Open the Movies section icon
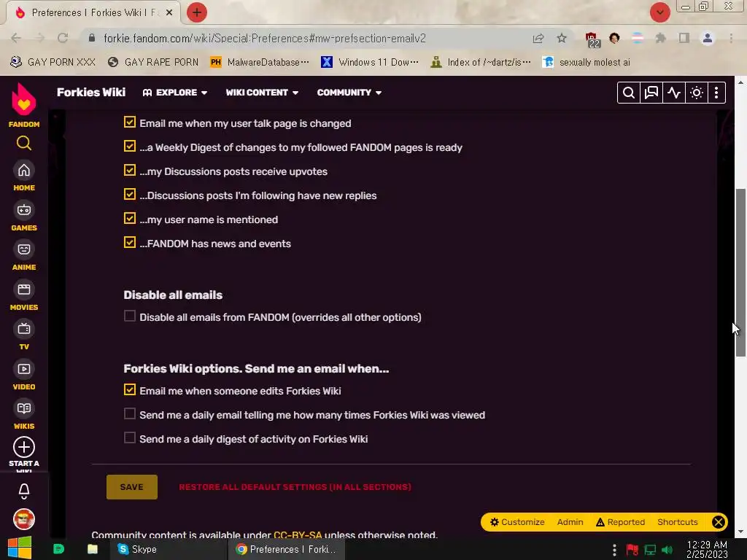This screenshot has height=560, width=747. pos(24,289)
